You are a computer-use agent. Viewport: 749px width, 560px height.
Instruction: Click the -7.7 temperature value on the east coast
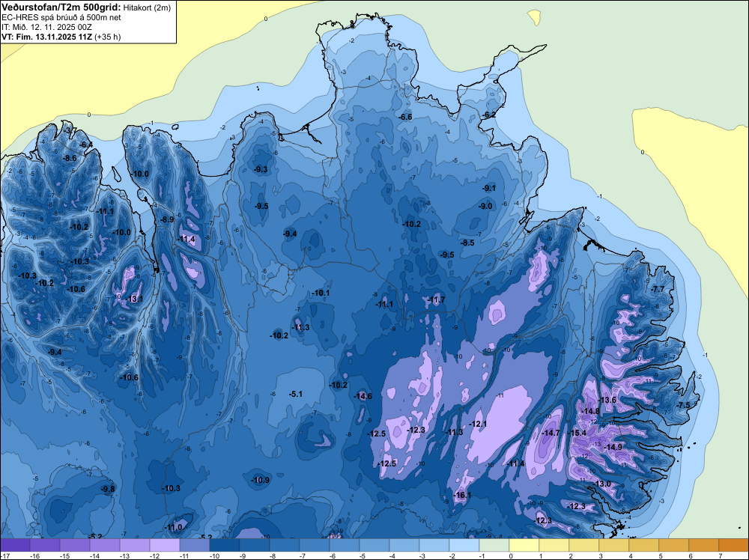point(658,289)
